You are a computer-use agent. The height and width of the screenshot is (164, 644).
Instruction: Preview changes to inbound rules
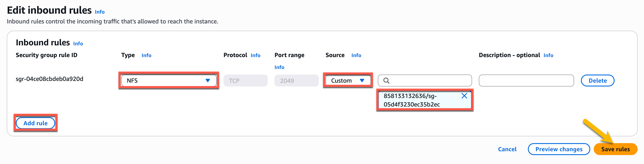(x=559, y=149)
